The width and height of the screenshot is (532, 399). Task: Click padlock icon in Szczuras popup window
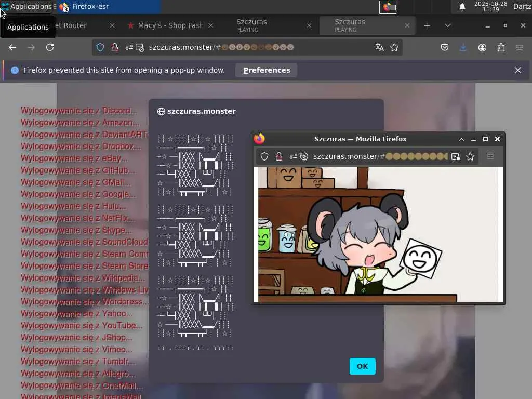pyautogui.click(x=279, y=156)
